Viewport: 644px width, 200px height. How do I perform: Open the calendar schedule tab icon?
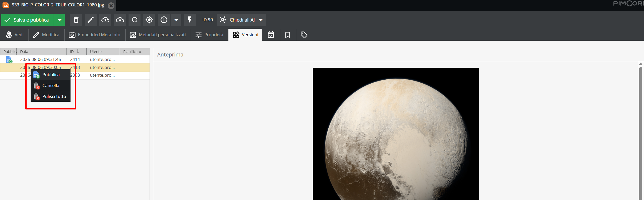coord(271,35)
